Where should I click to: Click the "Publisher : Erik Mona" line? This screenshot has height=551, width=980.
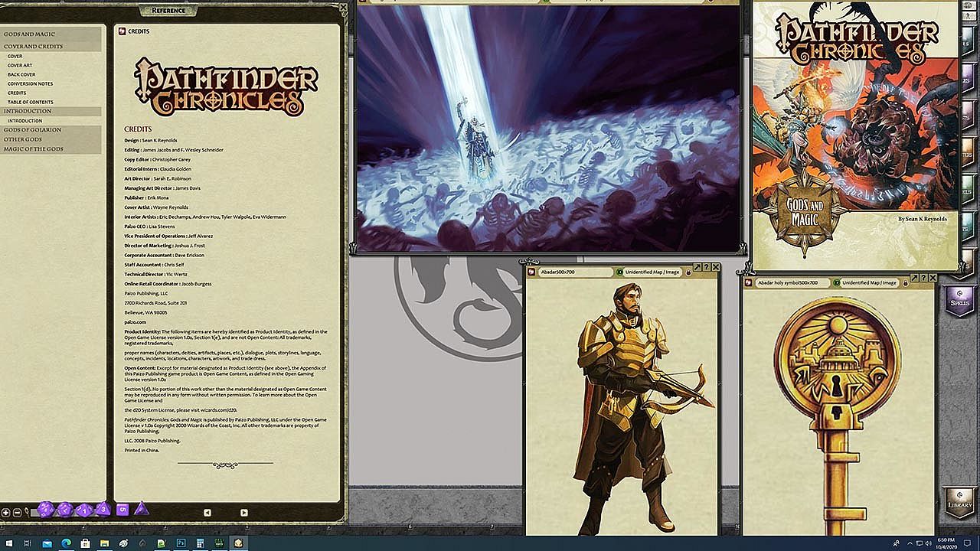coord(145,197)
